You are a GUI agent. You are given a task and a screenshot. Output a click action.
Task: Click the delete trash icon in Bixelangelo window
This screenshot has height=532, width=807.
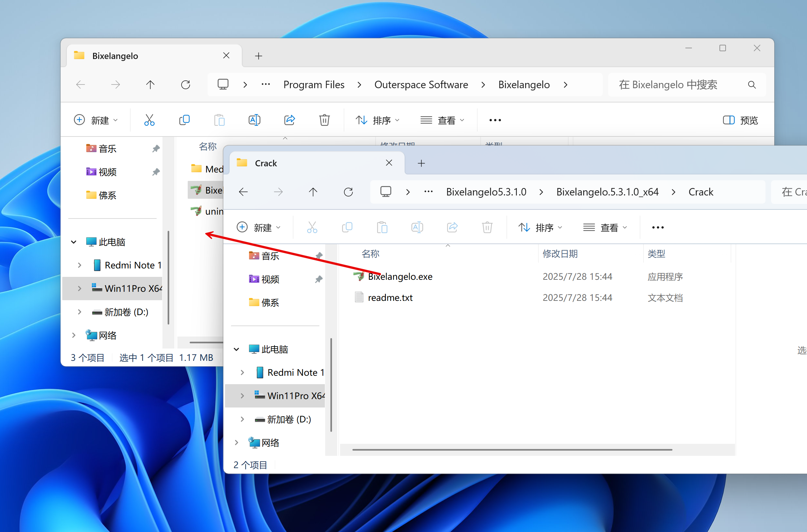pos(324,120)
